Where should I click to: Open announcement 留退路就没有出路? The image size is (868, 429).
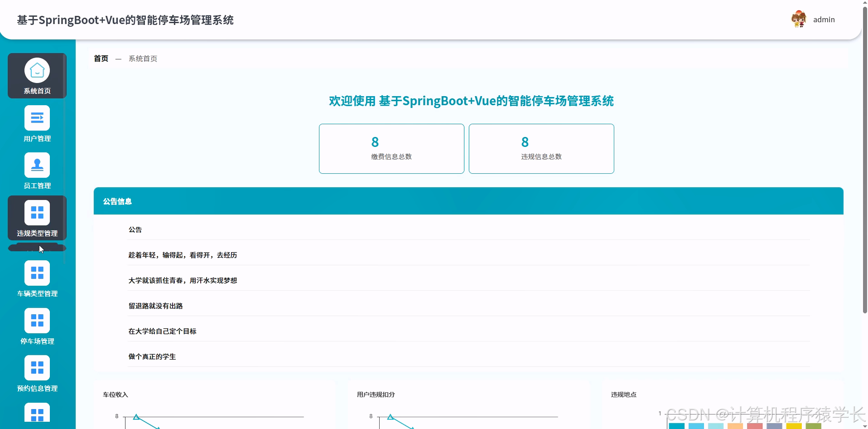pyautogui.click(x=155, y=306)
